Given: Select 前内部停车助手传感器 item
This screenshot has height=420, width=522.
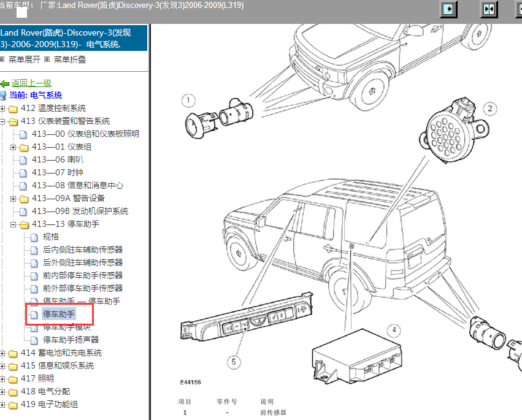Looking at the screenshot, I should [83, 275].
